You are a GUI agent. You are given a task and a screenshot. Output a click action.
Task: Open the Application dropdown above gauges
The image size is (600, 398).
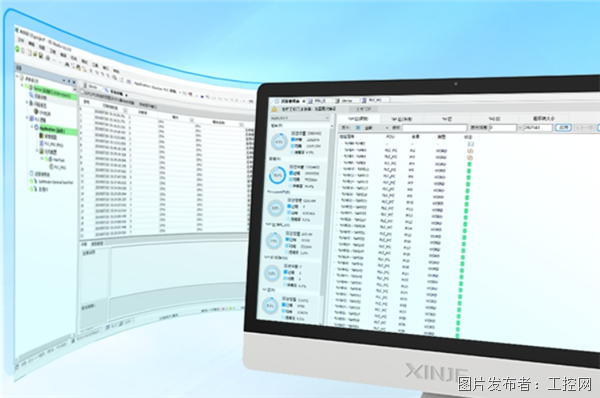point(300,118)
